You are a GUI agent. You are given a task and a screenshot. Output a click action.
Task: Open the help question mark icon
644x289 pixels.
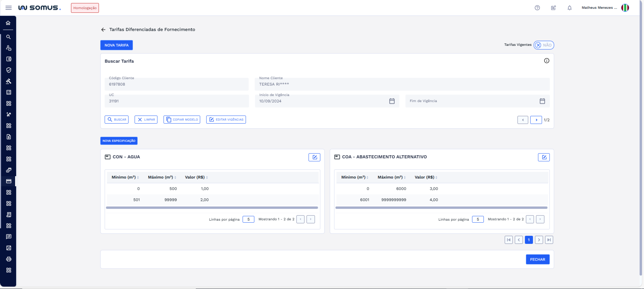(537, 8)
